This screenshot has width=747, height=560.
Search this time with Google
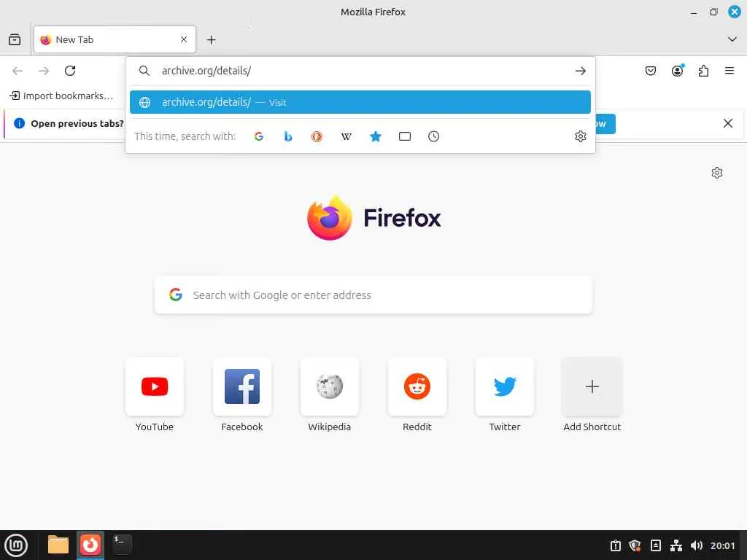click(x=259, y=136)
